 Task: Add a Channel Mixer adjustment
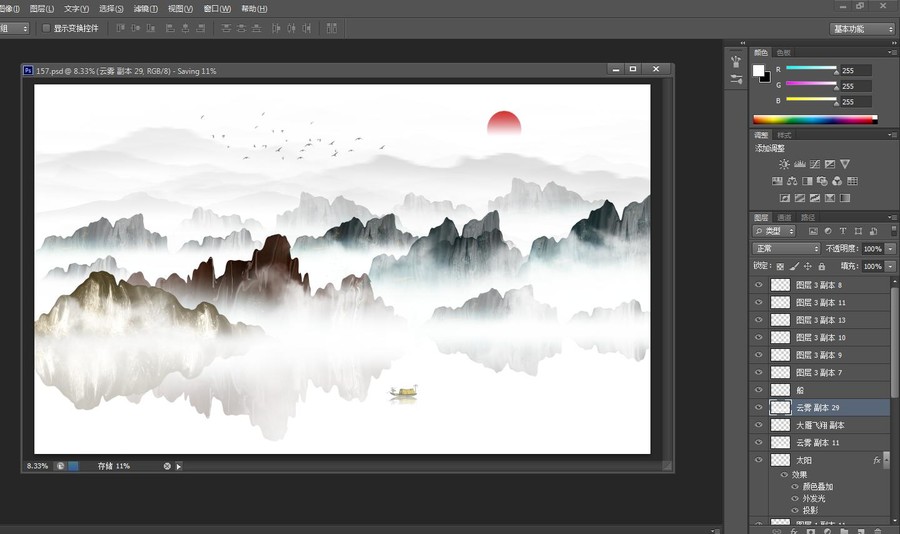837,181
